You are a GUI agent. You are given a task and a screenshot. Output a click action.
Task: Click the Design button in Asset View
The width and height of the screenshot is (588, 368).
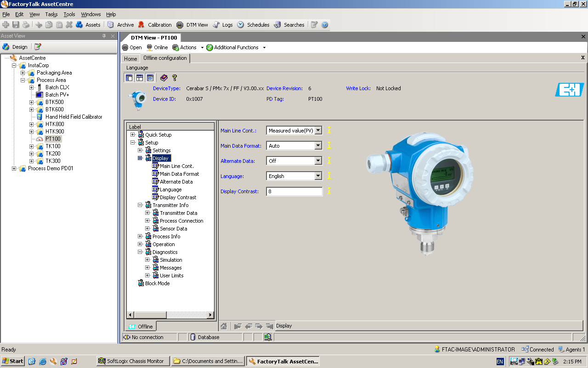(15, 47)
